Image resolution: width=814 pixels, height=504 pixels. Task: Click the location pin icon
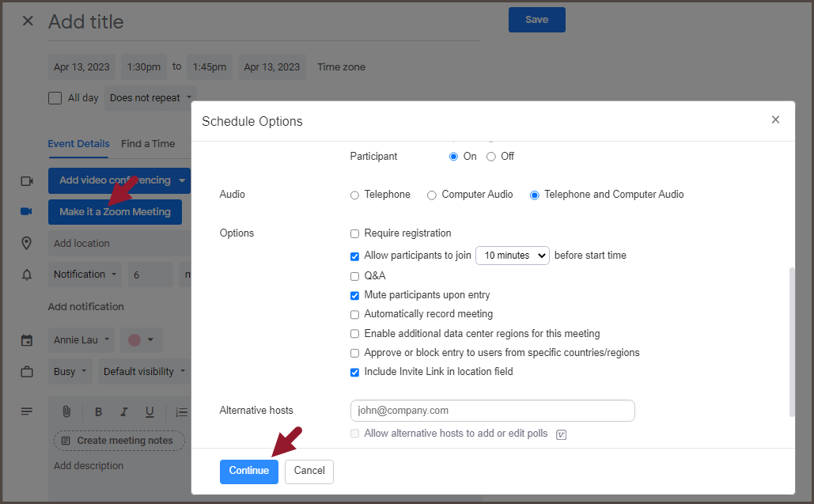pyautogui.click(x=27, y=243)
